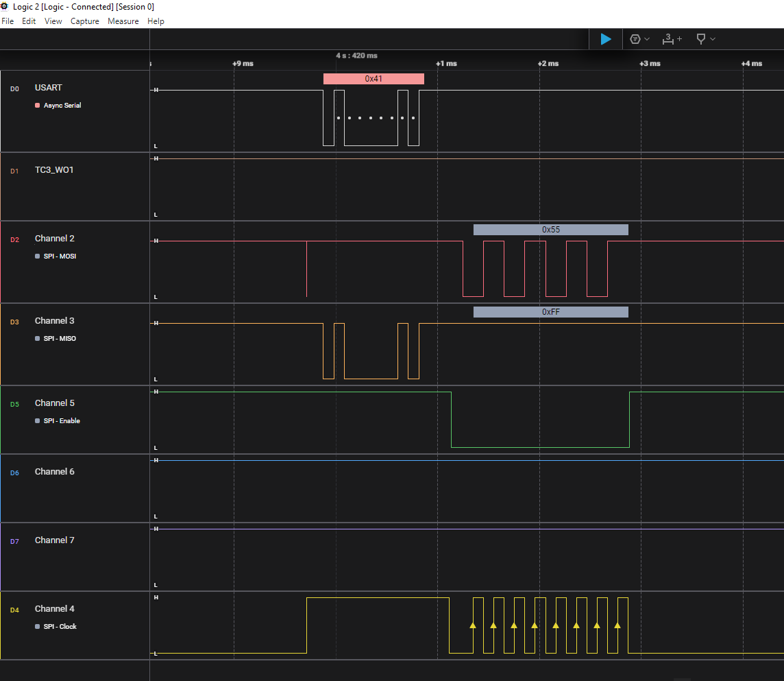Select the 0x55 decoded MOSI bubble
This screenshot has height=681, width=784.
point(550,230)
